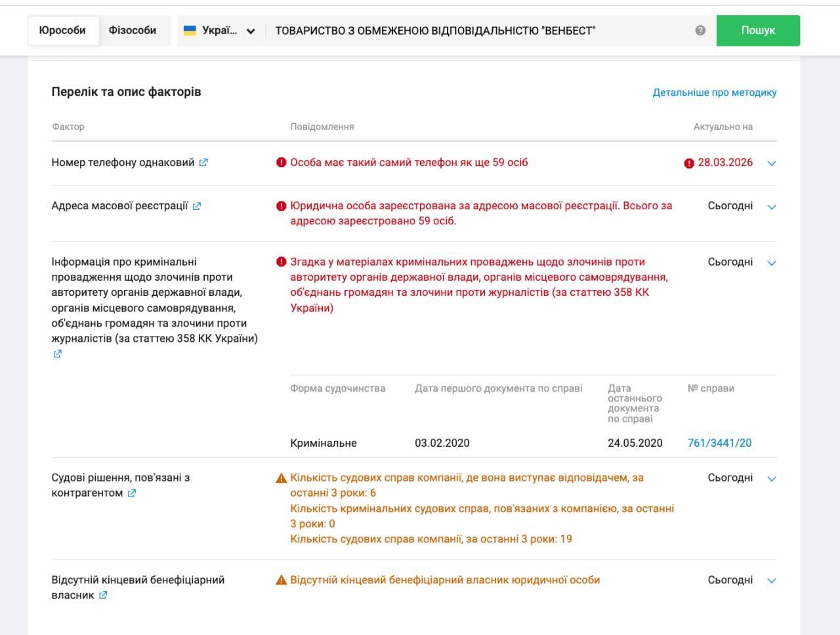Click external link icon next to "власник"
The width and height of the screenshot is (840, 635).
(103, 596)
